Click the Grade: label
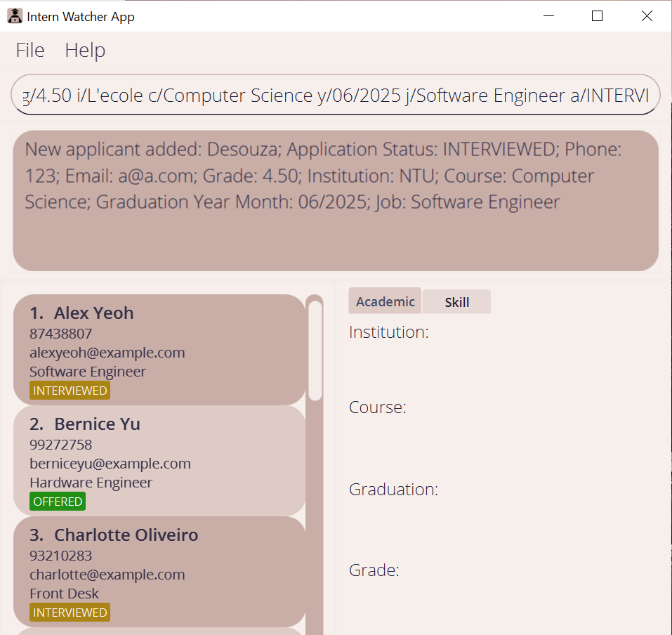The height and width of the screenshot is (635, 672). 374,570
